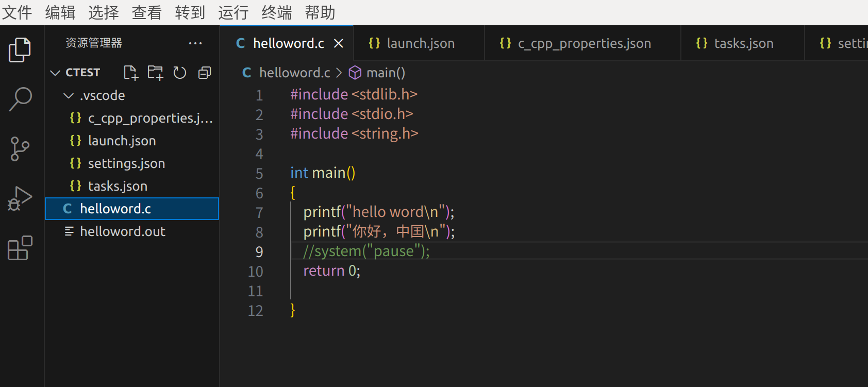Click the New File icon in explorer
868x387 pixels.
pos(131,73)
